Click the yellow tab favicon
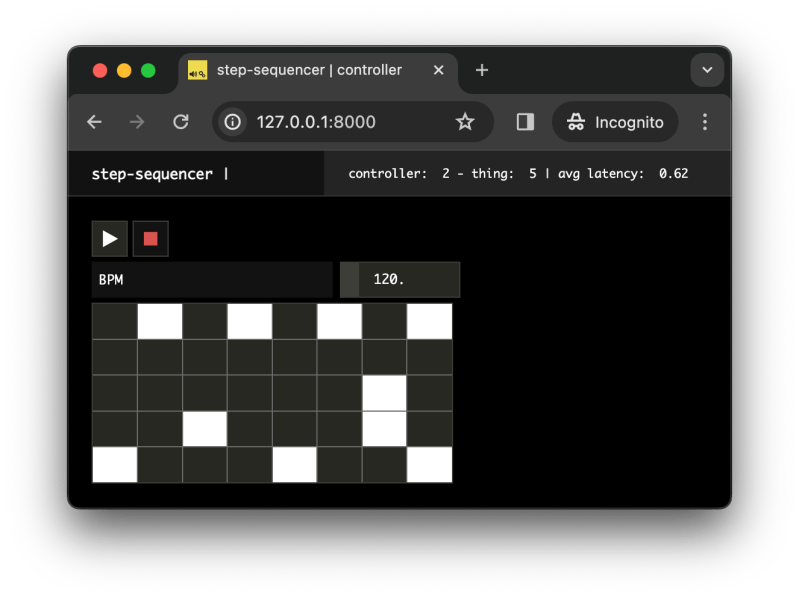 click(x=197, y=70)
